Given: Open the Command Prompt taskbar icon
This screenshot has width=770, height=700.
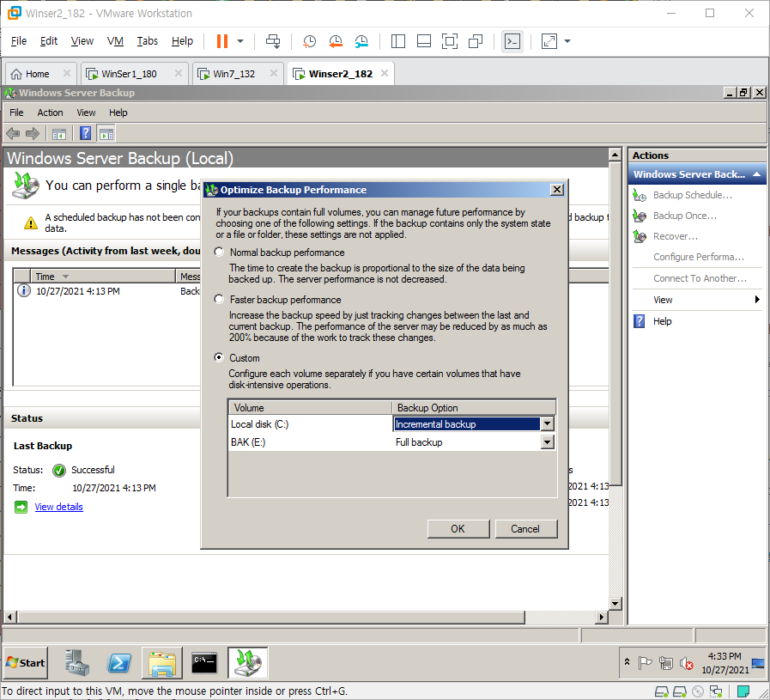Looking at the screenshot, I should pyautogui.click(x=204, y=663).
